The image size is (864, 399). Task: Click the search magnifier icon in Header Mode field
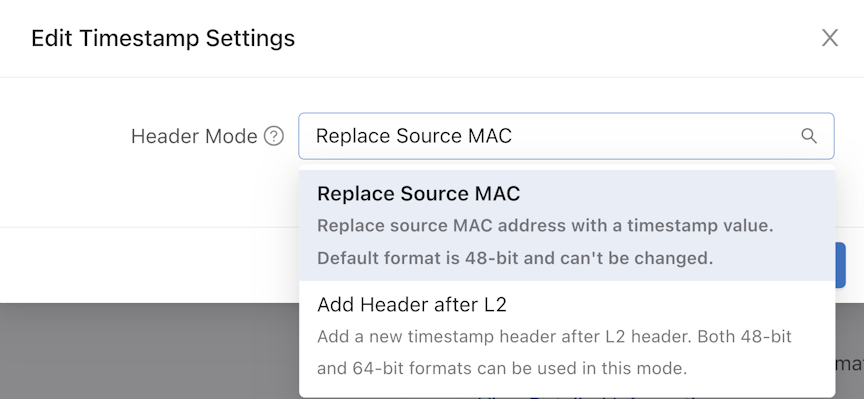pos(808,136)
